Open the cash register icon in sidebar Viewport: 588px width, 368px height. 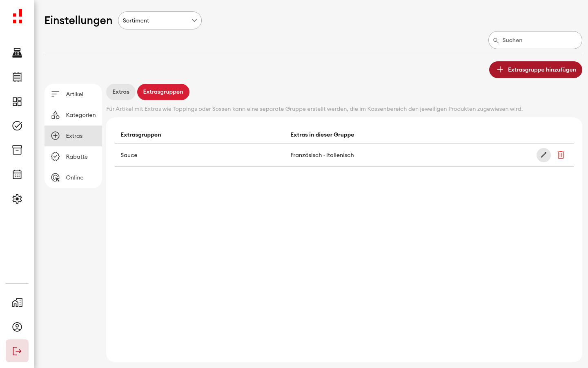pyautogui.click(x=17, y=53)
